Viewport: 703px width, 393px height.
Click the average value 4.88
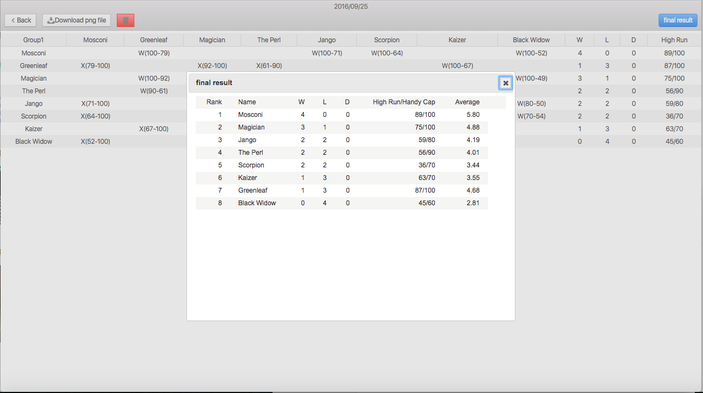coord(473,127)
